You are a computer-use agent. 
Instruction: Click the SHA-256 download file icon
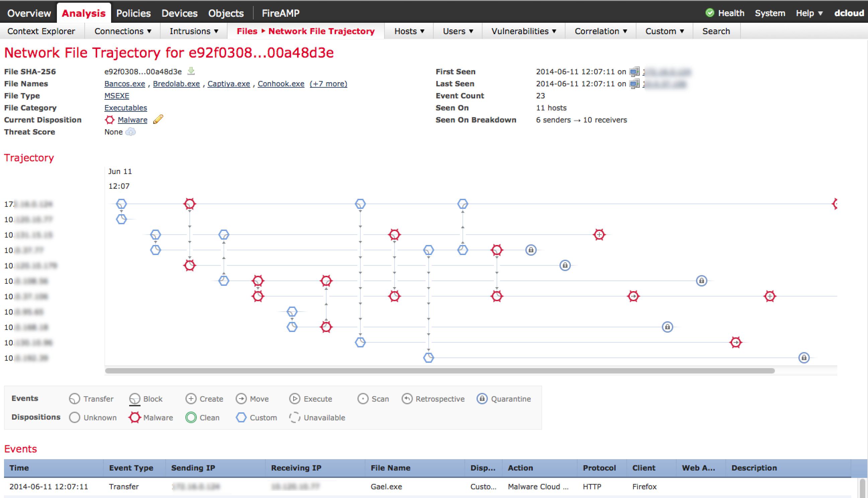click(x=191, y=71)
